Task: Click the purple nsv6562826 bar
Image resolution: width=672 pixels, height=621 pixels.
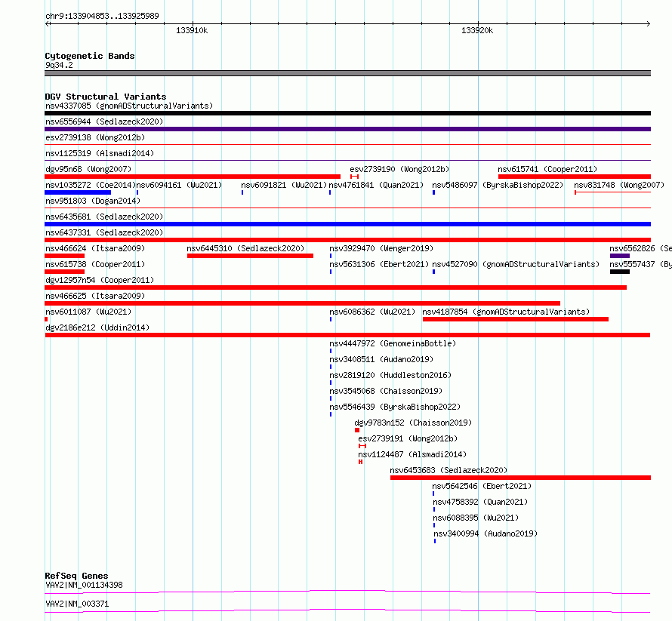Action: [x=620, y=256]
